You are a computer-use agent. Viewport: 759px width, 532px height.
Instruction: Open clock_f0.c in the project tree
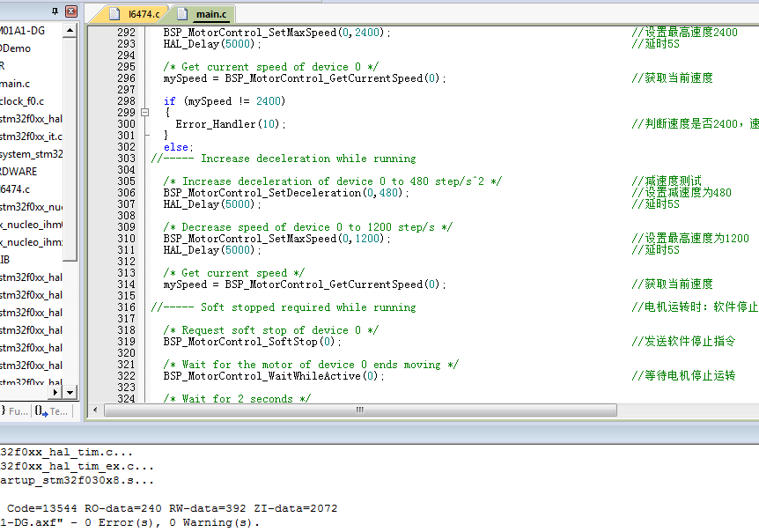click(22, 101)
